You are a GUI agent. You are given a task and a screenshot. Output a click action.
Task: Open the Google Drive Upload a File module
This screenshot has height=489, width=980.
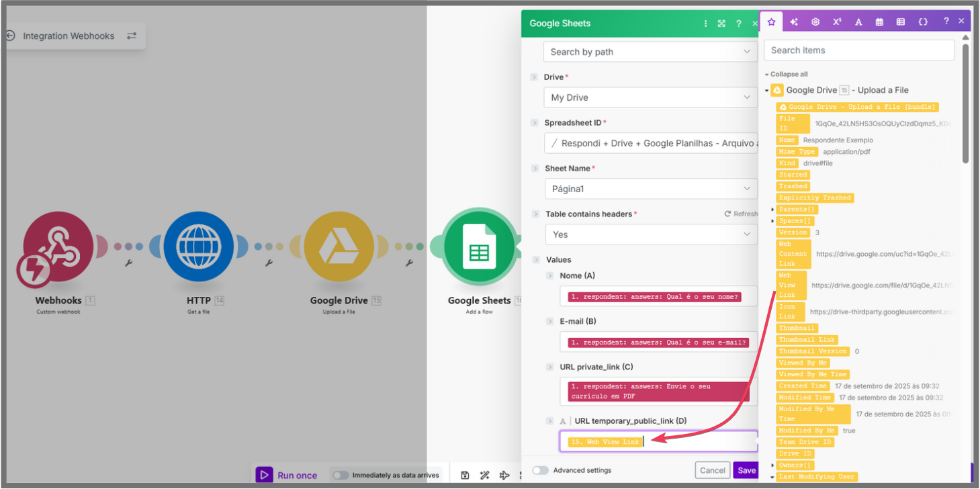pos(339,246)
